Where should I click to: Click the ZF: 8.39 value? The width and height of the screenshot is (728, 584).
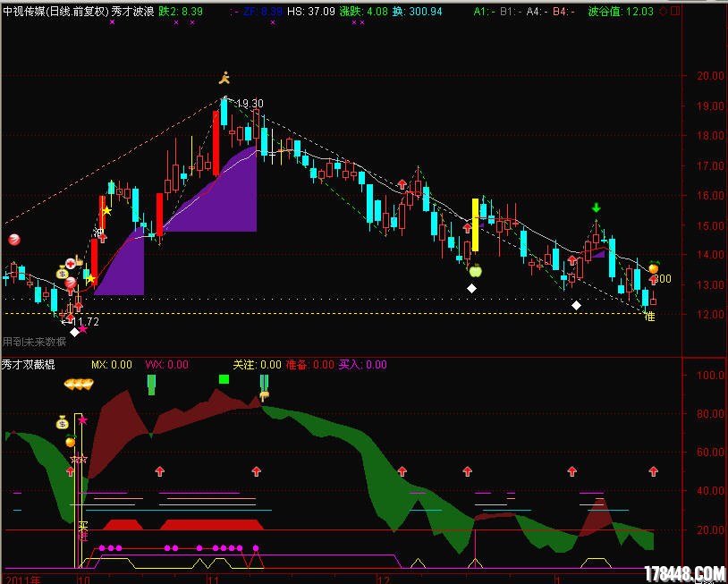click(263, 11)
